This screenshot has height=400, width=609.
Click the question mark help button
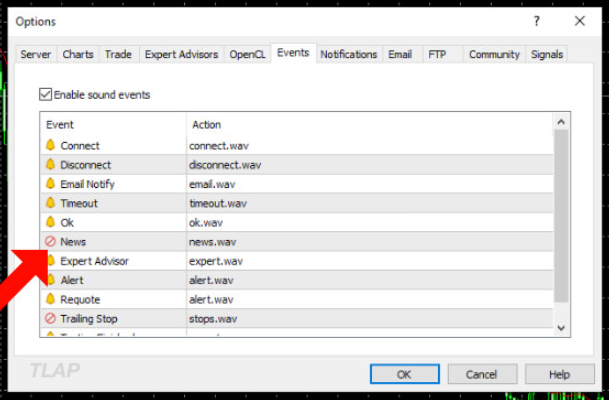click(537, 21)
